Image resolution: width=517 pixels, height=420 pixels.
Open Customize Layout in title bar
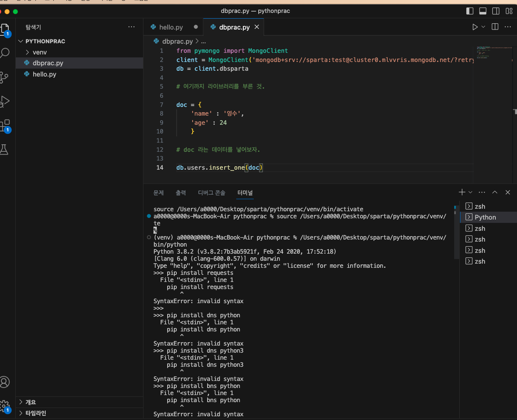(x=509, y=11)
